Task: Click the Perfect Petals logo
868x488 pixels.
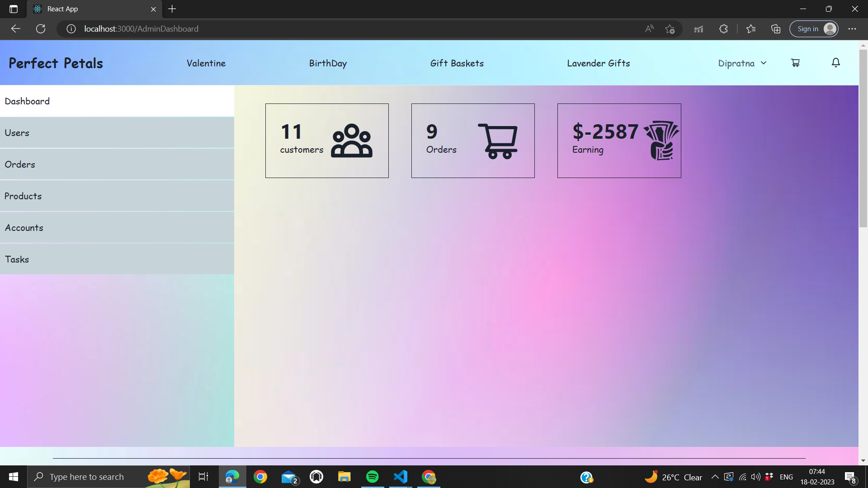Action: point(56,63)
